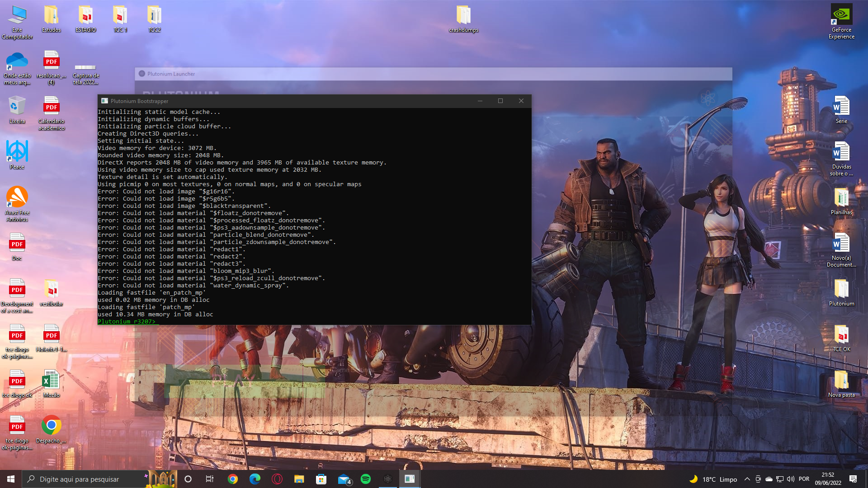Maximize the Plutonium Bootstrapper window

tap(500, 101)
